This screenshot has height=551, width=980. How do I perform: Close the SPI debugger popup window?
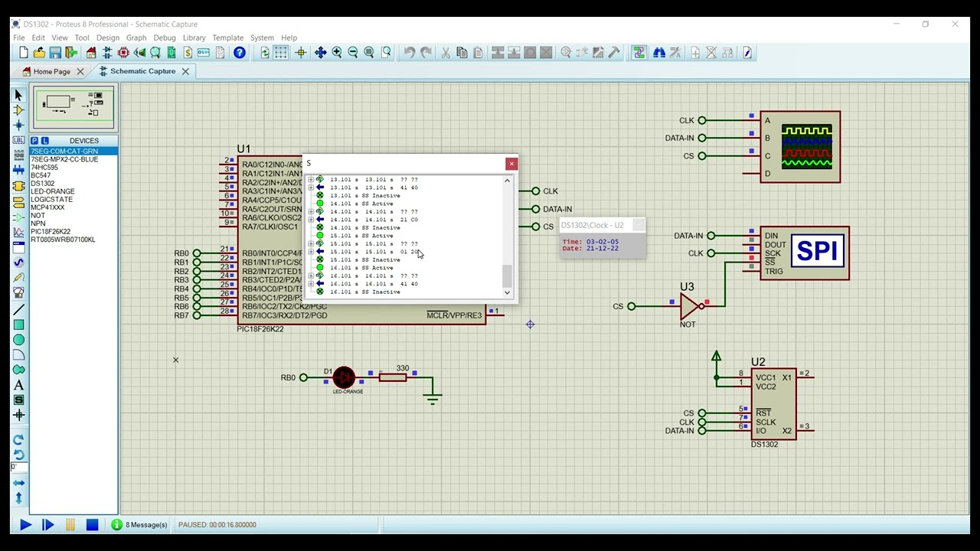click(511, 164)
